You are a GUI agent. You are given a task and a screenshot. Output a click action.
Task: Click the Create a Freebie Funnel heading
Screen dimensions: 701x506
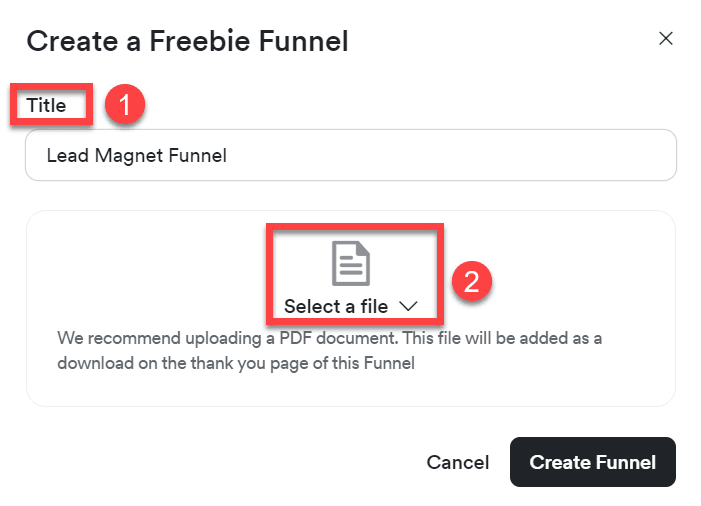pos(187,41)
